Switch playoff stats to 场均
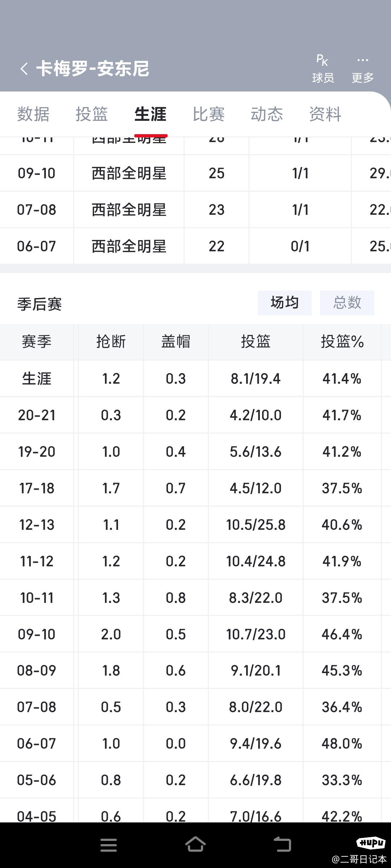391x868 pixels. (x=285, y=303)
